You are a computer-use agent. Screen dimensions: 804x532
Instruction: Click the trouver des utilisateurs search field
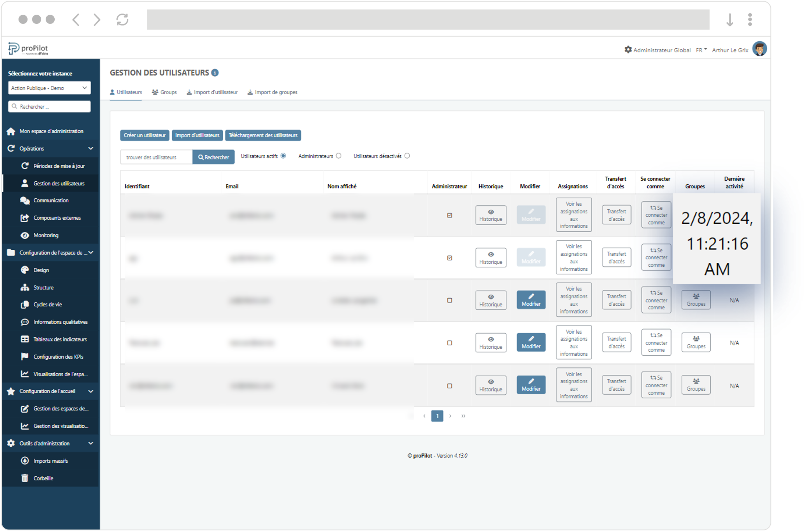tap(156, 157)
